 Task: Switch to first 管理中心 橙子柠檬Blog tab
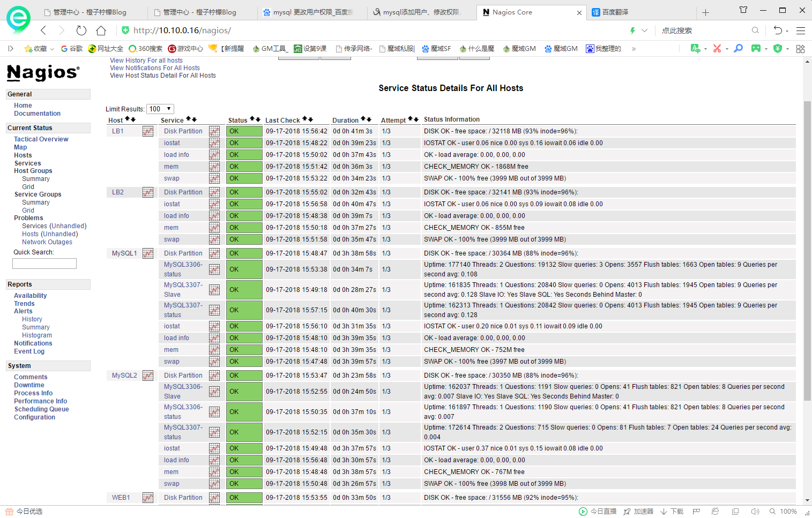(x=92, y=12)
